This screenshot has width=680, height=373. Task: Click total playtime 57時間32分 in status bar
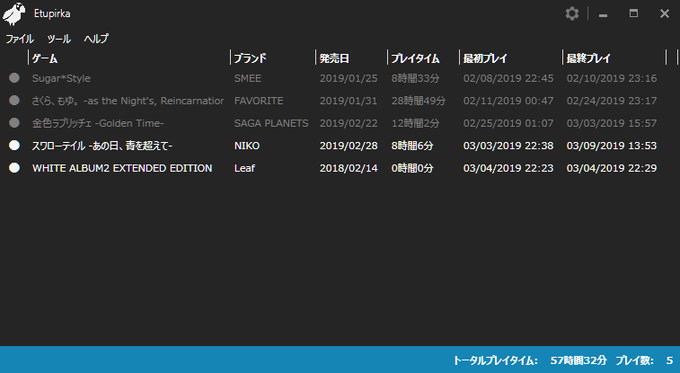(x=579, y=360)
